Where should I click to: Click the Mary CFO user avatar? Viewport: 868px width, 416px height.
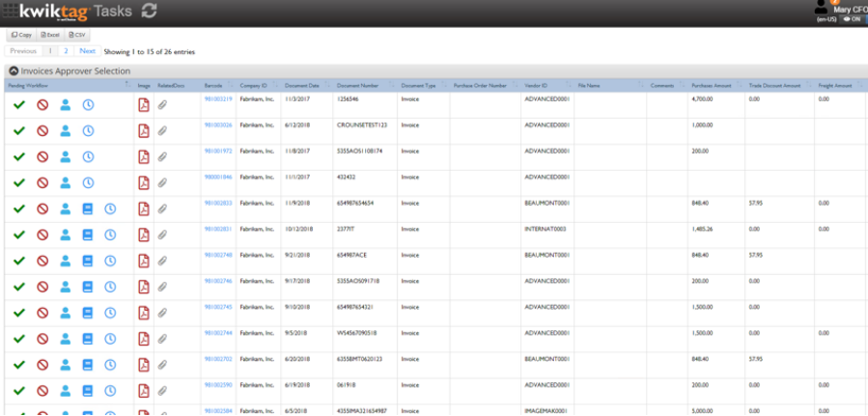pos(822,7)
